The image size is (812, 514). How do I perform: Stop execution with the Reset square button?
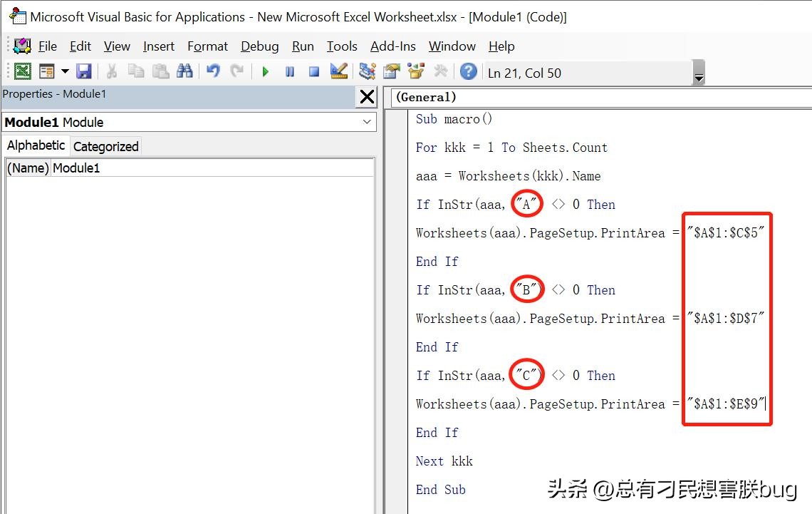tap(314, 71)
